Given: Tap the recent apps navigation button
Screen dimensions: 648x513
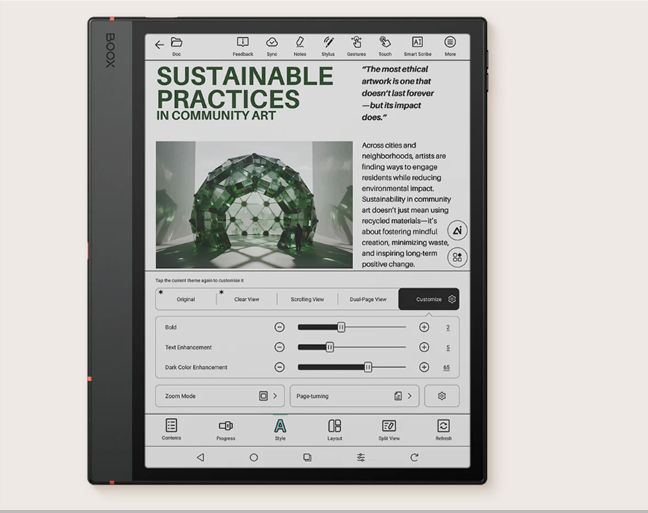Looking at the screenshot, I should 307,457.
